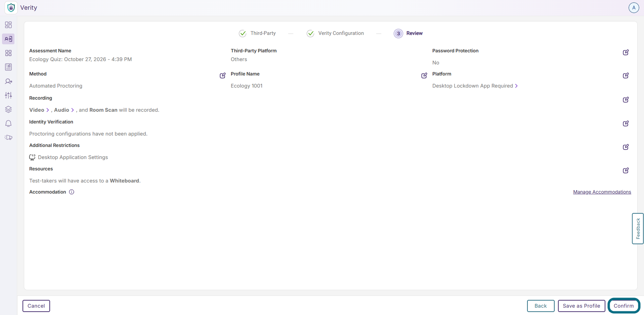This screenshot has width=644, height=315.
Task: Edit the Password Protection setting
Action: [626, 52]
